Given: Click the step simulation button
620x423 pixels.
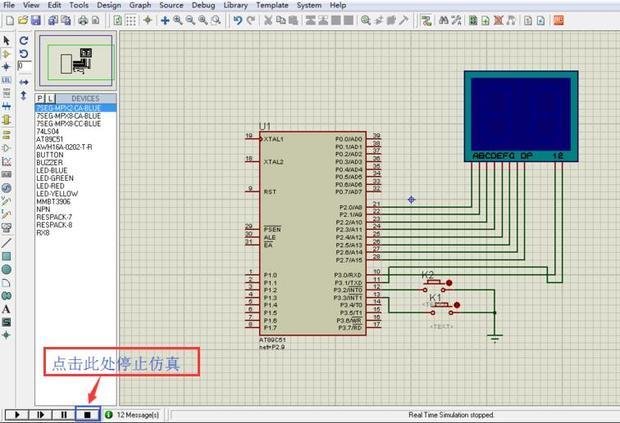Looking at the screenshot, I should coord(41,413).
